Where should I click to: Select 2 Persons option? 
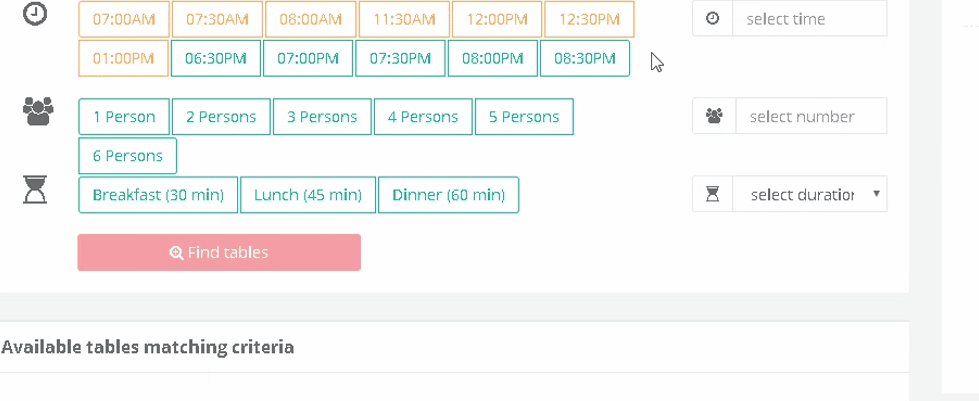click(x=221, y=117)
